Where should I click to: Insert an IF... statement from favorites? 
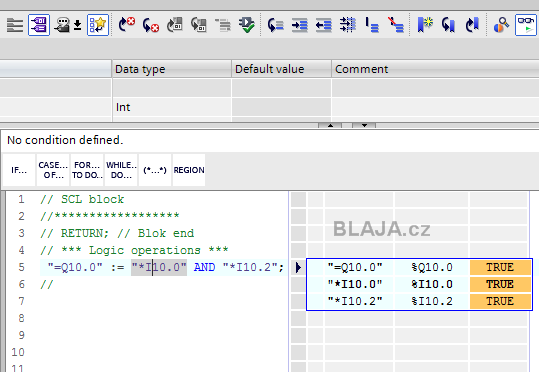(x=19, y=170)
